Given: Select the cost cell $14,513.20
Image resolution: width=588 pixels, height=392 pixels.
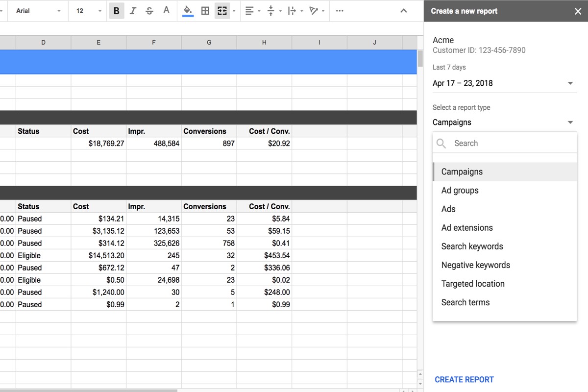Looking at the screenshot, I should [98, 256].
